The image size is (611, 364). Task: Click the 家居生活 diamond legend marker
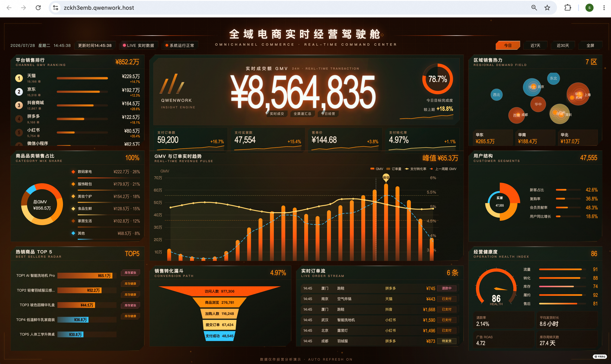click(73, 221)
